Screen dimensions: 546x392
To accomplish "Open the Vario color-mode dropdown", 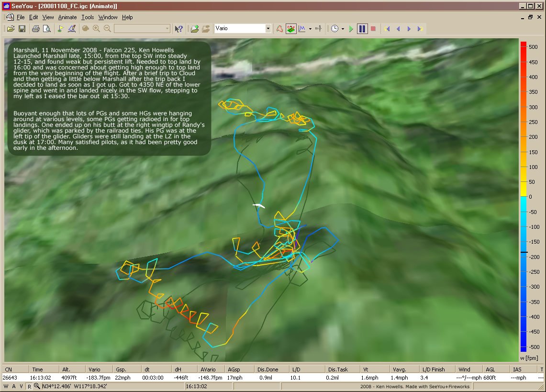I will (x=268, y=29).
